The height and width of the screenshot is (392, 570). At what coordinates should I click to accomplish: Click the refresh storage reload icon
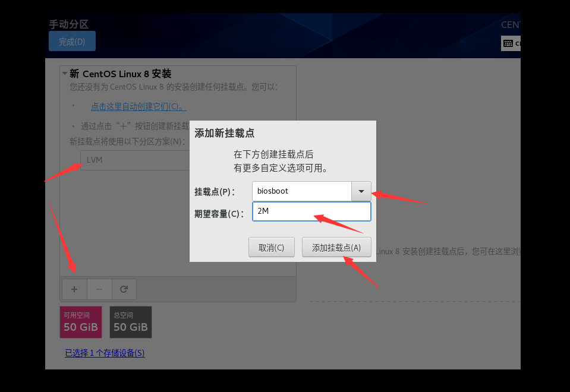coord(124,289)
